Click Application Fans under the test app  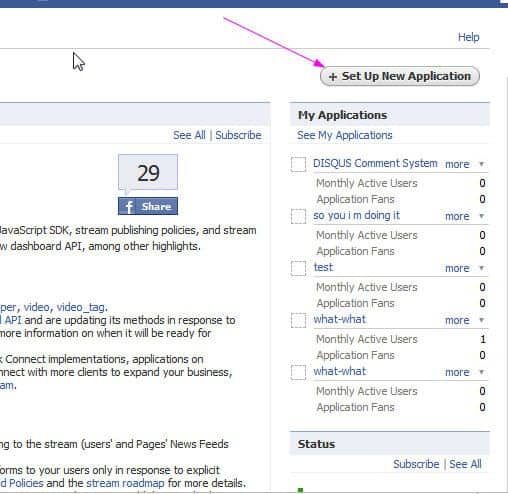(355, 303)
